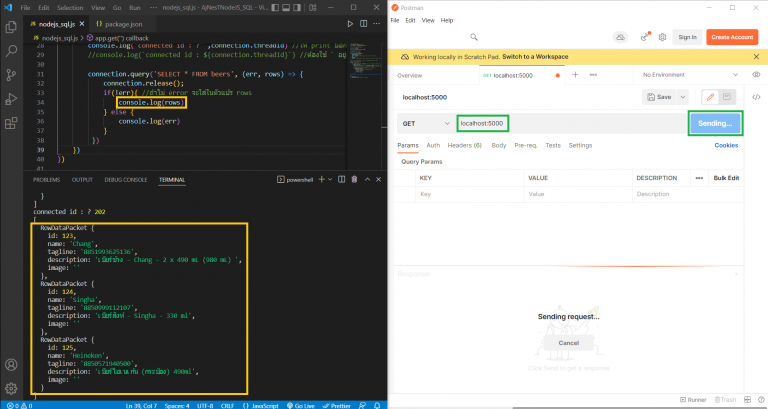
Task: Switch to the pencil build mode
Action: coord(711,97)
